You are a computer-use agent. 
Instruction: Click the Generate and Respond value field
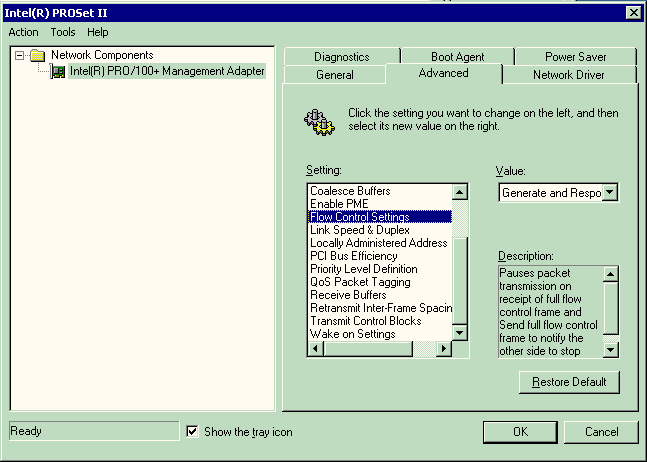click(551, 193)
